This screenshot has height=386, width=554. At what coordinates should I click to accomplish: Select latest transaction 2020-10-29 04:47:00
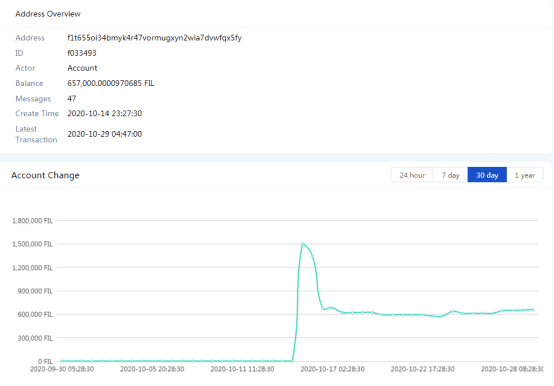click(x=105, y=134)
